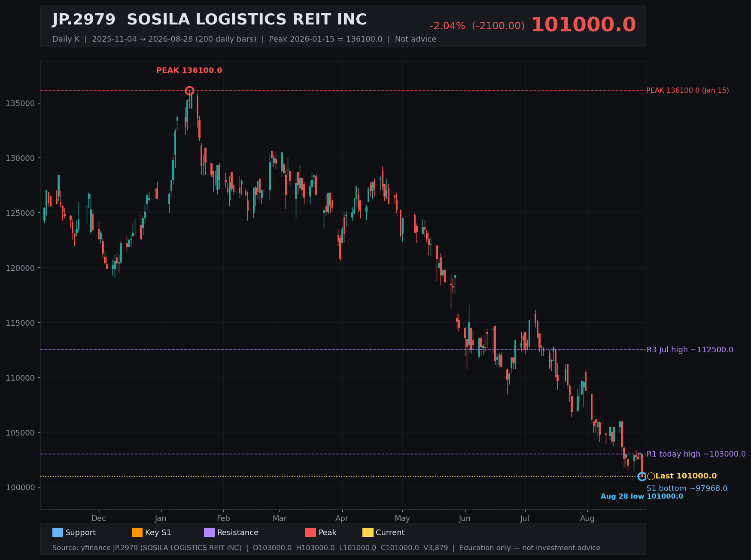The height and width of the screenshot is (560, 751).
Task: Click the 'PEAK 136100.0 (Jan 15)' line label
Action: 687,91
